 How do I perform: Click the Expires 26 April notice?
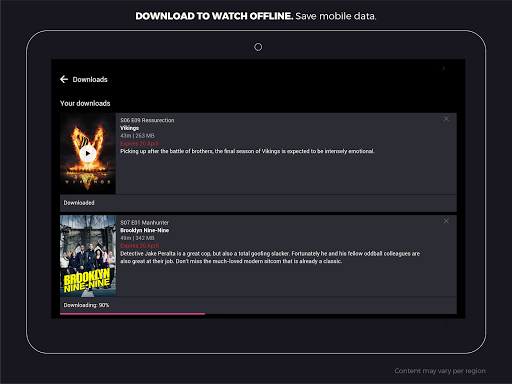point(139,246)
